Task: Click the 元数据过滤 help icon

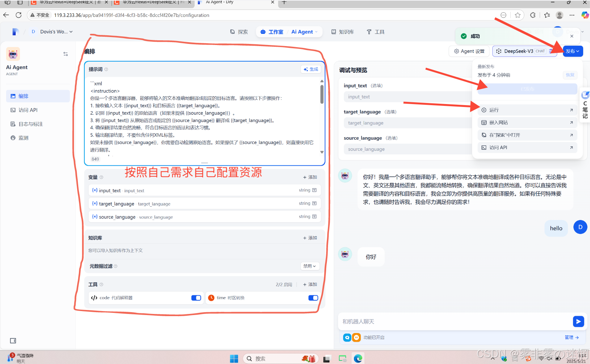Action: [116, 266]
